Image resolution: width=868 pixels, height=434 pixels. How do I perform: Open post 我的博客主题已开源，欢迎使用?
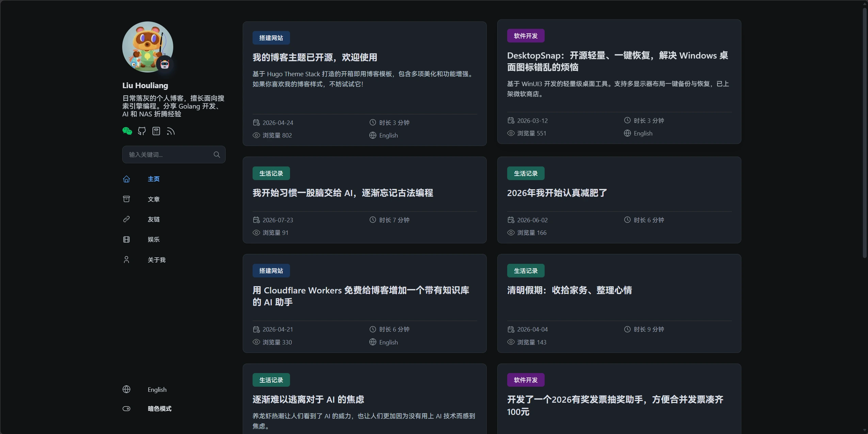[x=315, y=57]
